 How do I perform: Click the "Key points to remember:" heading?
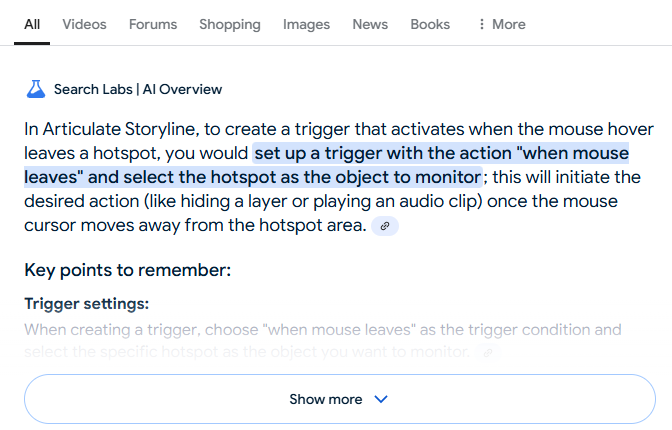[x=127, y=270]
